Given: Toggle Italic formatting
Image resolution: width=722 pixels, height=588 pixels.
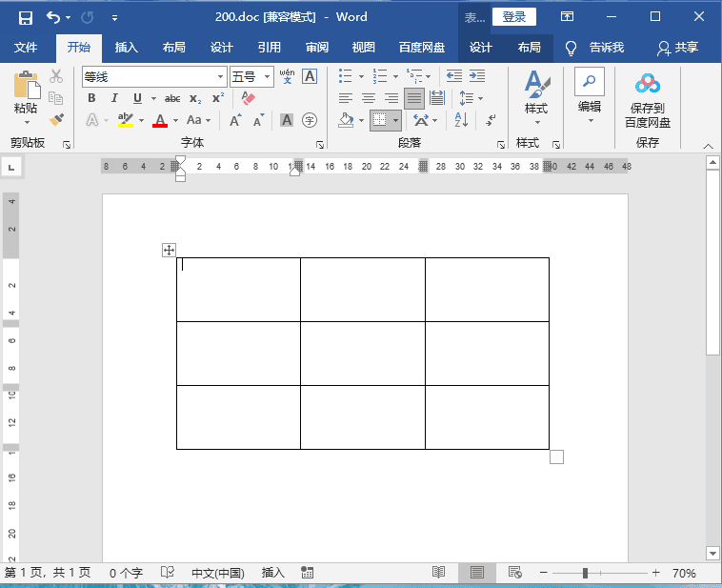Looking at the screenshot, I should [x=114, y=98].
